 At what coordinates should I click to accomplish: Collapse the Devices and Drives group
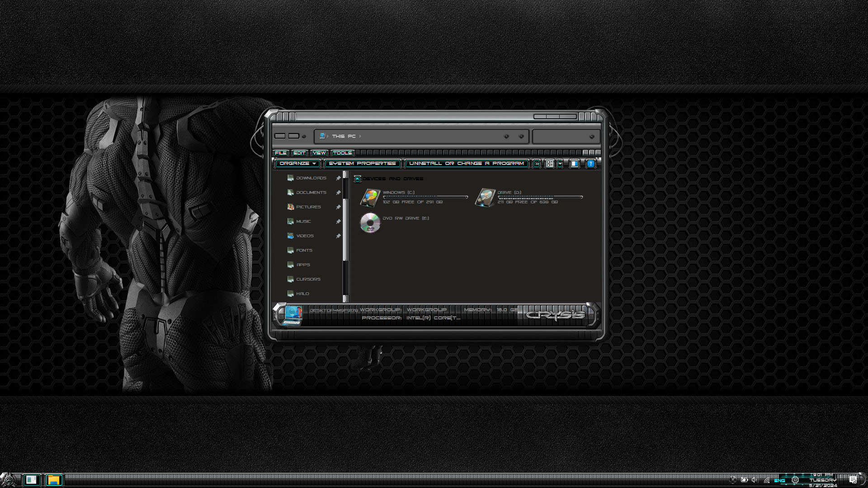pos(358,179)
